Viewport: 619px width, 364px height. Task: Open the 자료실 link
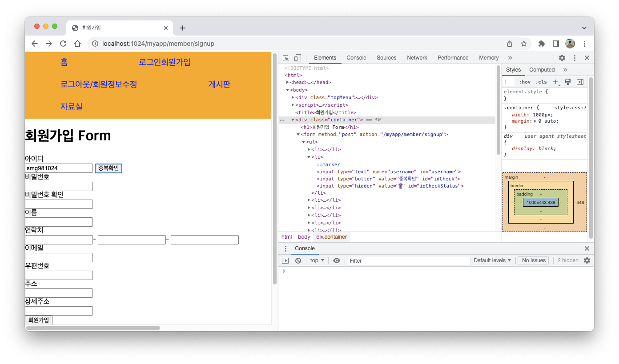[72, 107]
